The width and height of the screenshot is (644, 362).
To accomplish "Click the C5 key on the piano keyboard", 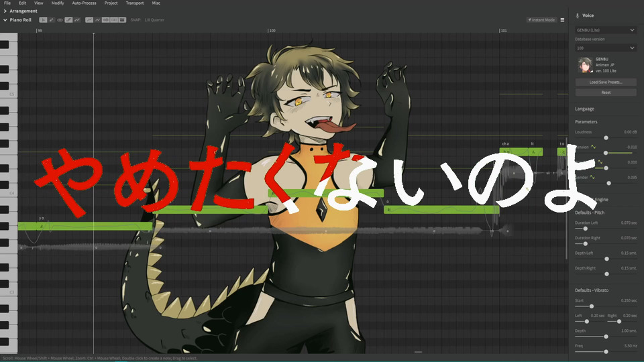I will pyautogui.click(x=9, y=94).
